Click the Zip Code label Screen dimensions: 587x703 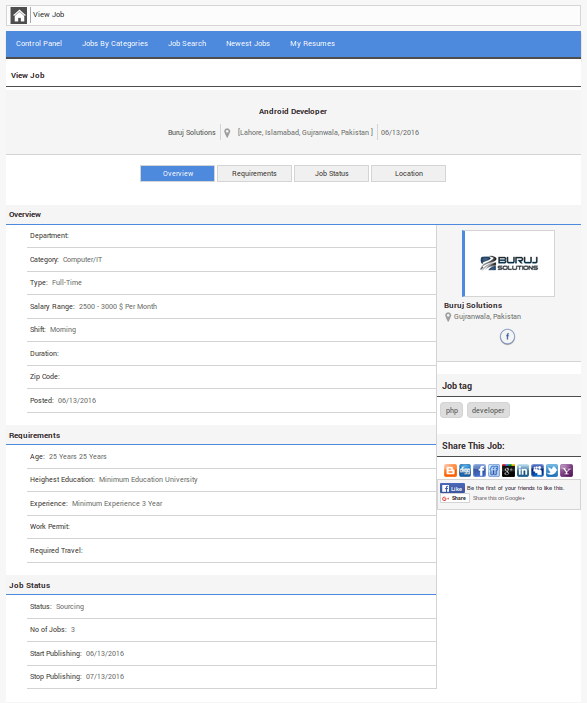(45, 377)
